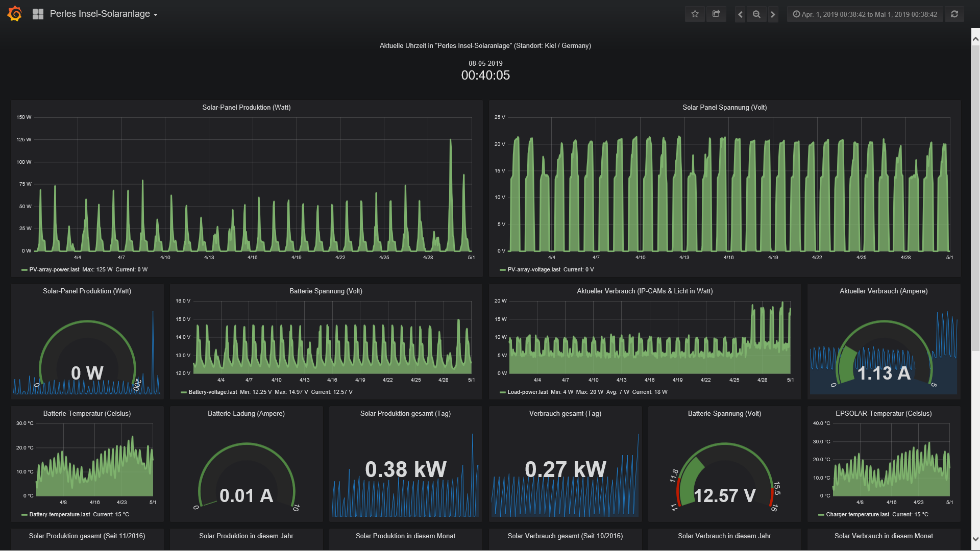Click Load-power.last legend entry
Viewport: 980px width, 551px height.
coord(527,392)
